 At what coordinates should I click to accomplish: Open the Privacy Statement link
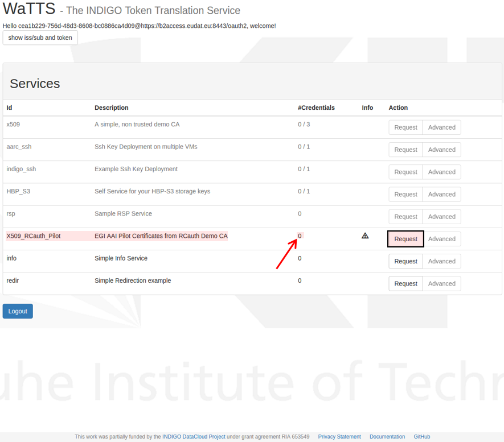click(339, 436)
